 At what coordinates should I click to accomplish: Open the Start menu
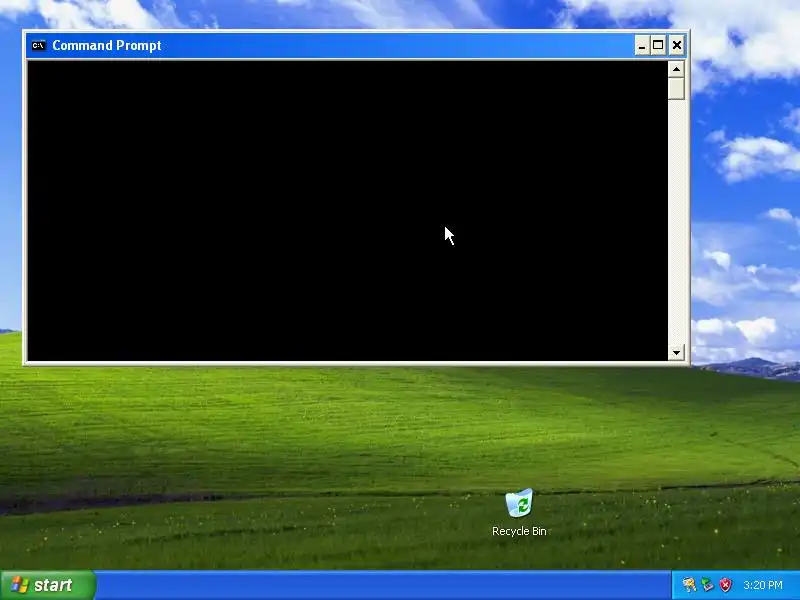(47, 585)
